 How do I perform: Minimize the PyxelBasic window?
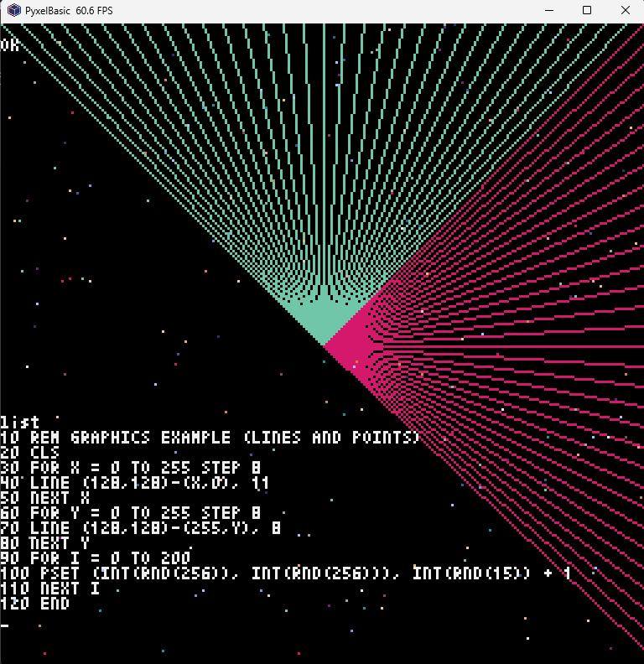tap(549, 10)
